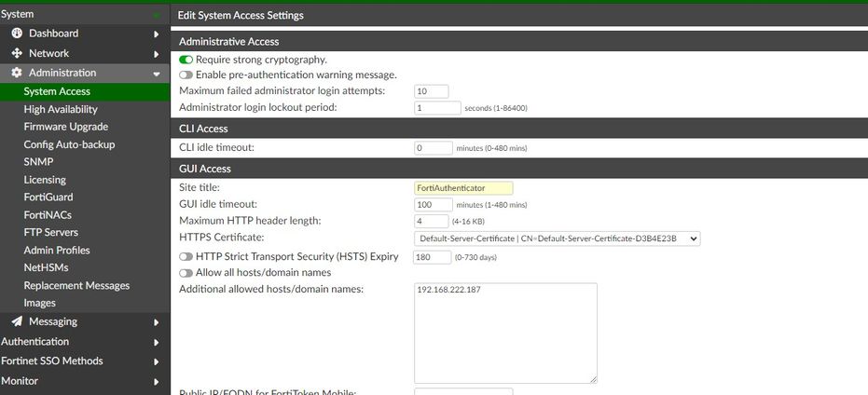Click Administrative Access section header
868x395 pixels.
click(229, 42)
